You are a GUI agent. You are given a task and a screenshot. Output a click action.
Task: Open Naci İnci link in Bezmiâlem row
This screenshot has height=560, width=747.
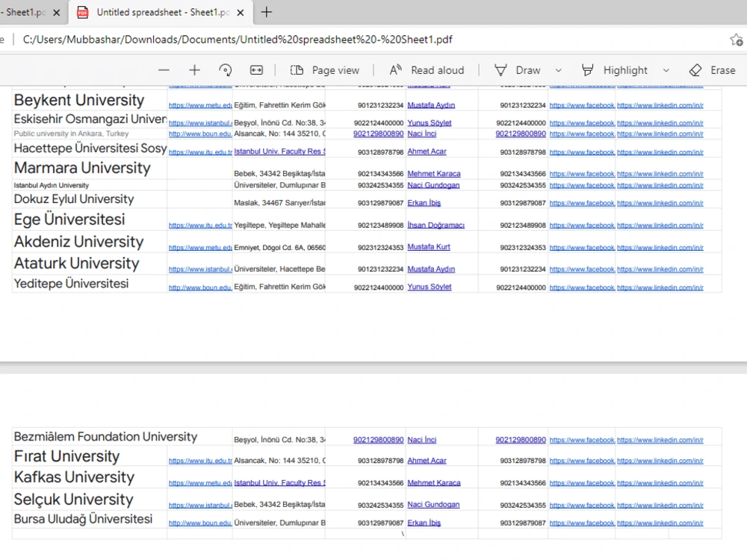pos(421,440)
